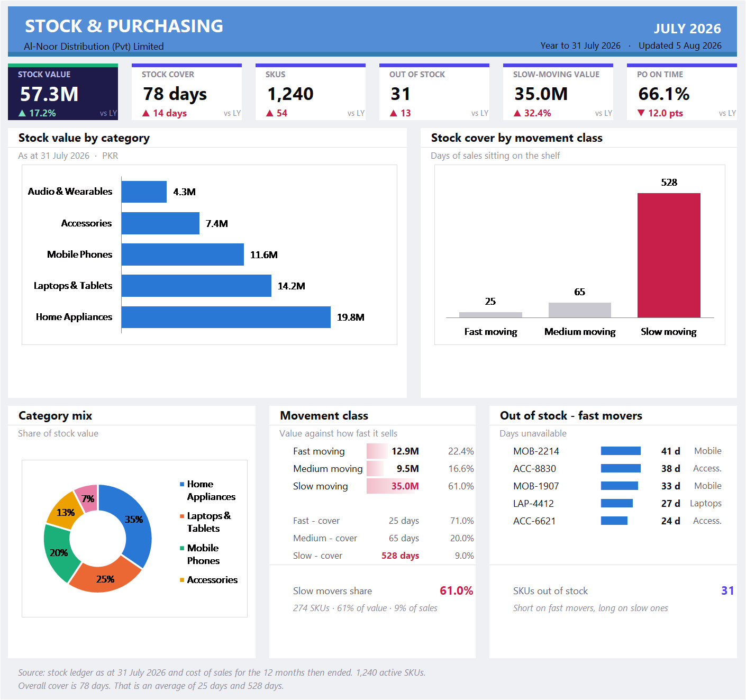Click the Movement class panel heading
This screenshot has height=700, width=746.
pos(324,416)
